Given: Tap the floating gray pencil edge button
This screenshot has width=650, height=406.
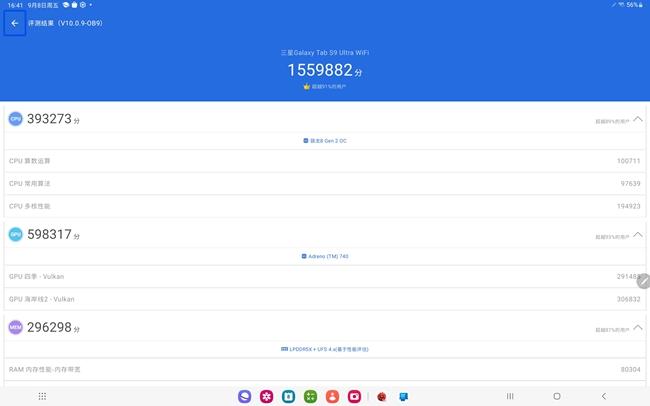Looking at the screenshot, I should (644, 281).
